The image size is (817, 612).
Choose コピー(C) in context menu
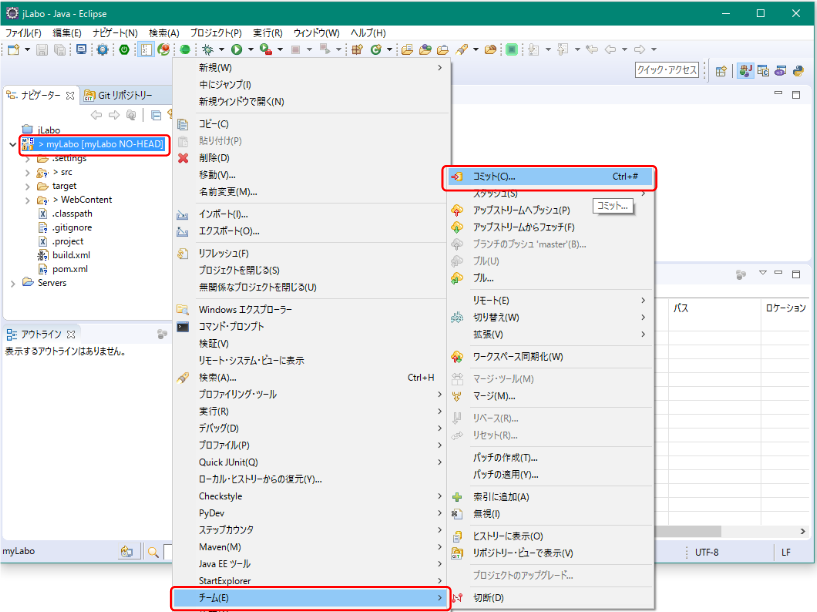pyautogui.click(x=214, y=124)
